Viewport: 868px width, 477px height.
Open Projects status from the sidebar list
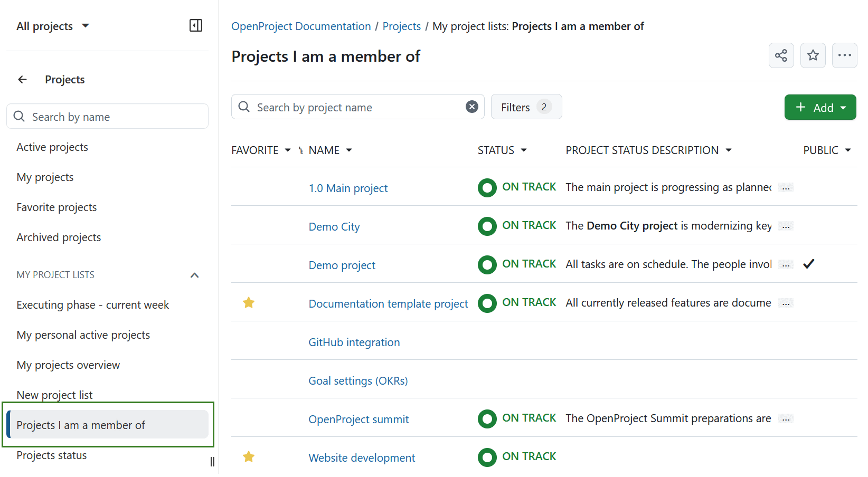tap(52, 455)
